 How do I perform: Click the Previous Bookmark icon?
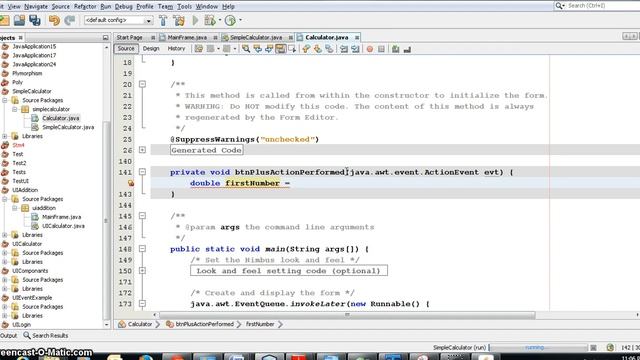(306, 49)
